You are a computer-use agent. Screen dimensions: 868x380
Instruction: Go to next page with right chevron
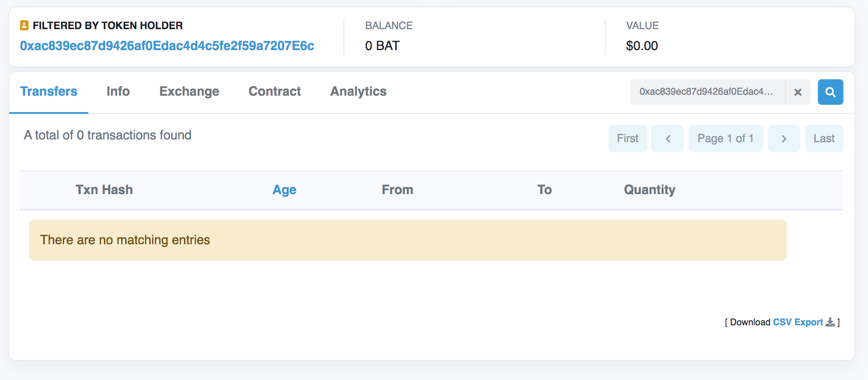coord(784,139)
